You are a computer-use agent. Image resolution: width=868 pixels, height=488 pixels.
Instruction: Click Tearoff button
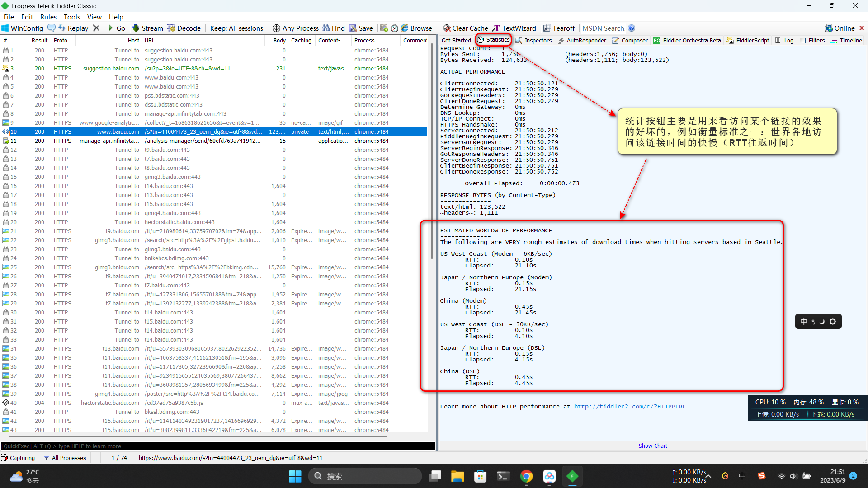559,28
